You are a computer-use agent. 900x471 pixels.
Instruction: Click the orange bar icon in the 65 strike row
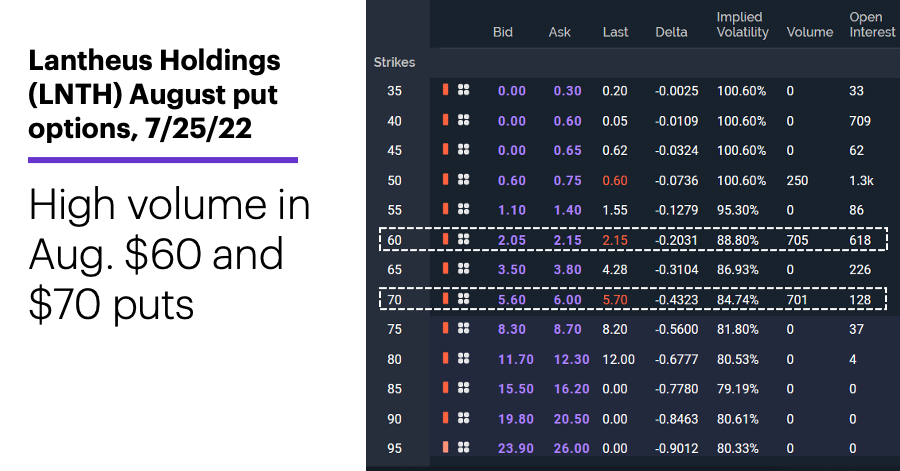pos(445,268)
